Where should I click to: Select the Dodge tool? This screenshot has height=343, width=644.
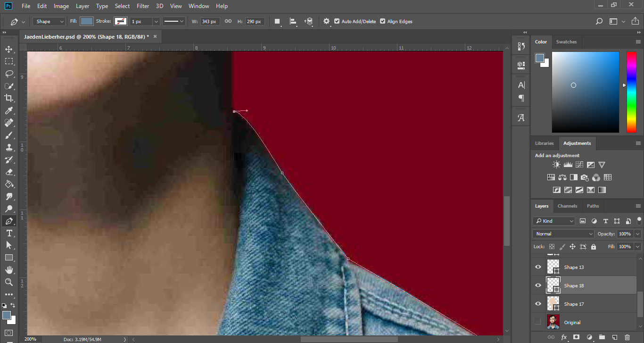[9, 209]
